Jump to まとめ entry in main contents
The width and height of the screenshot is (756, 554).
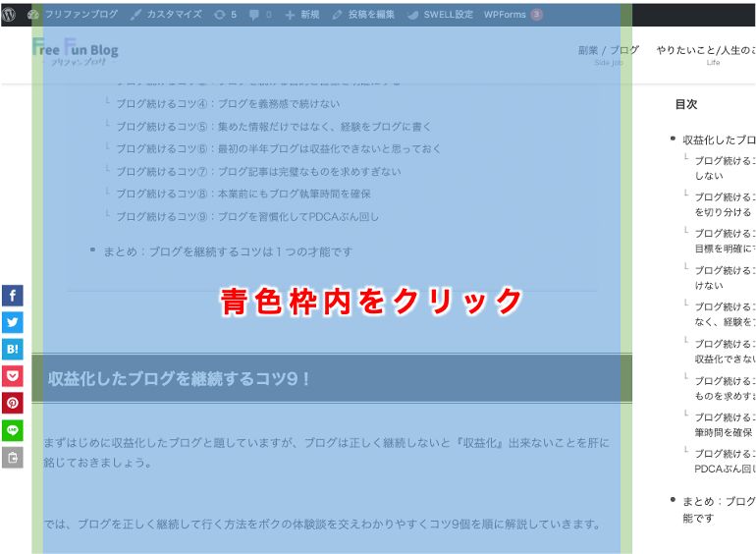pyautogui.click(x=228, y=251)
